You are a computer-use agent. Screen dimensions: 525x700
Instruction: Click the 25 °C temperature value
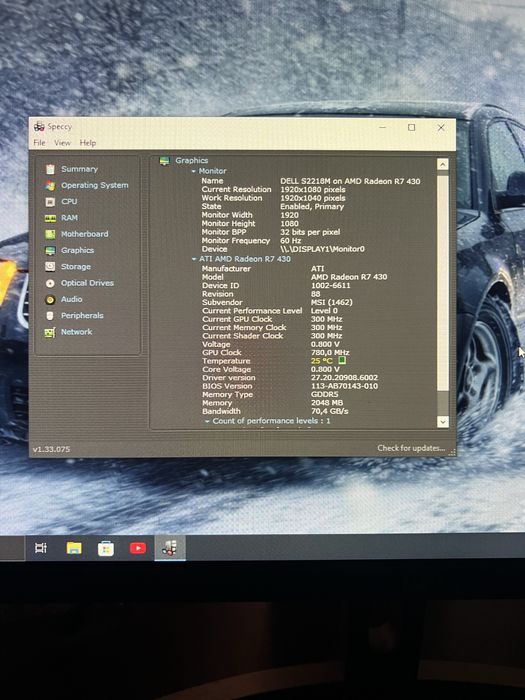click(322, 361)
